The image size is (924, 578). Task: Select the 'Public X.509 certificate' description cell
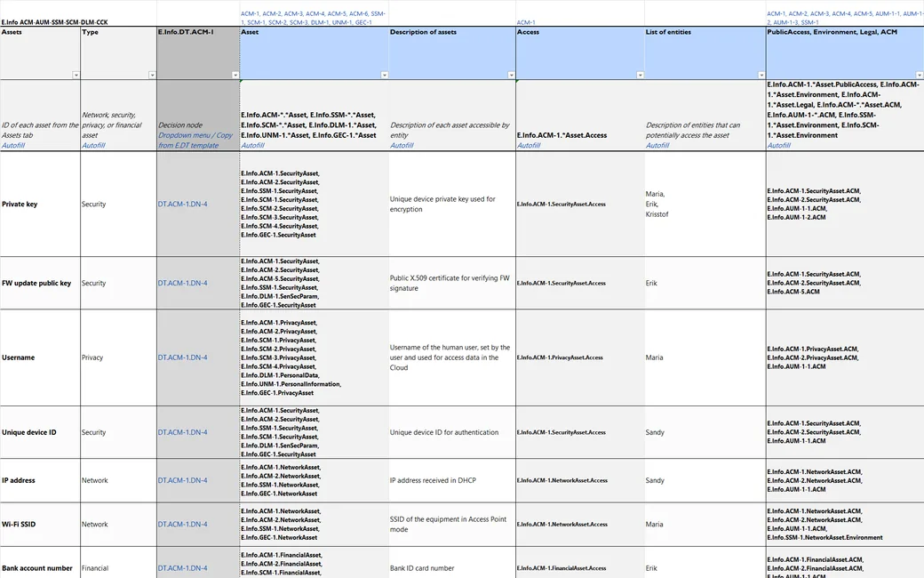click(x=452, y=283)
